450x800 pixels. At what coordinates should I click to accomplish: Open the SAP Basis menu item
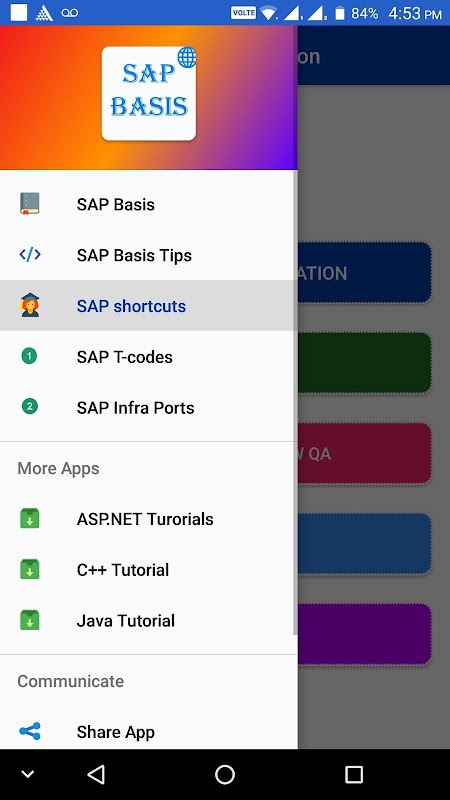(148, 204)
